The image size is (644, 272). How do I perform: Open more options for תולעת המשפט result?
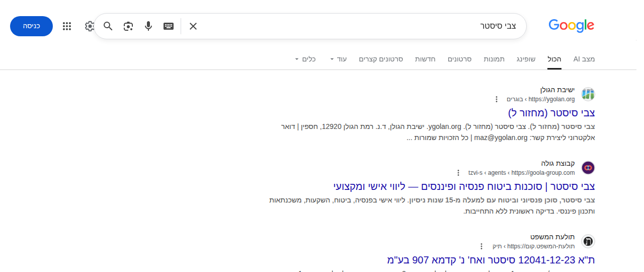tap(481, 246)
